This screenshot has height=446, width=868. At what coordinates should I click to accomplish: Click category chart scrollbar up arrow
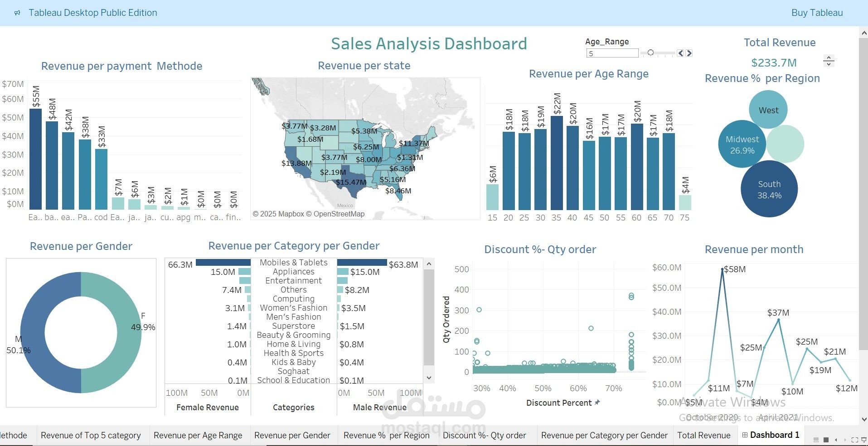pos(429,264)
